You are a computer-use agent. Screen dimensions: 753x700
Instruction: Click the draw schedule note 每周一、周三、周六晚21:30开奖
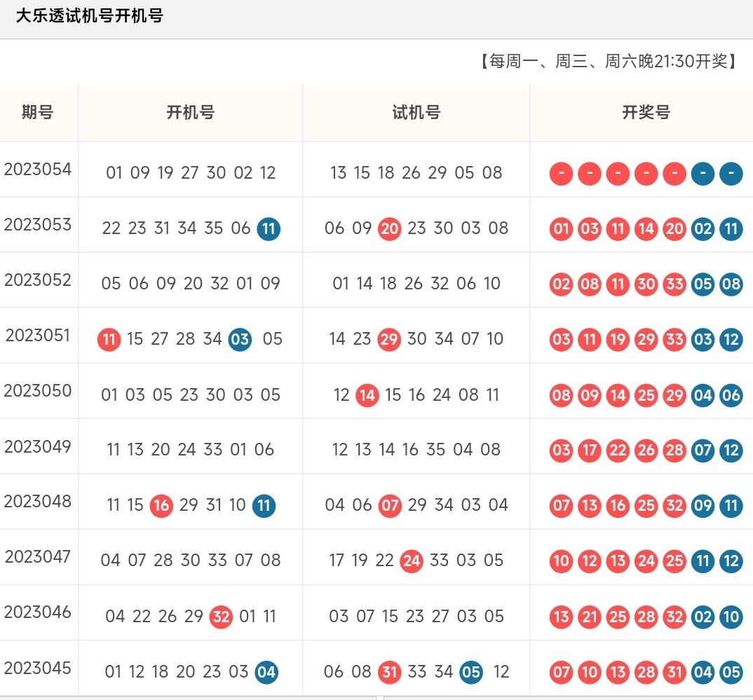tap(609, 61)
